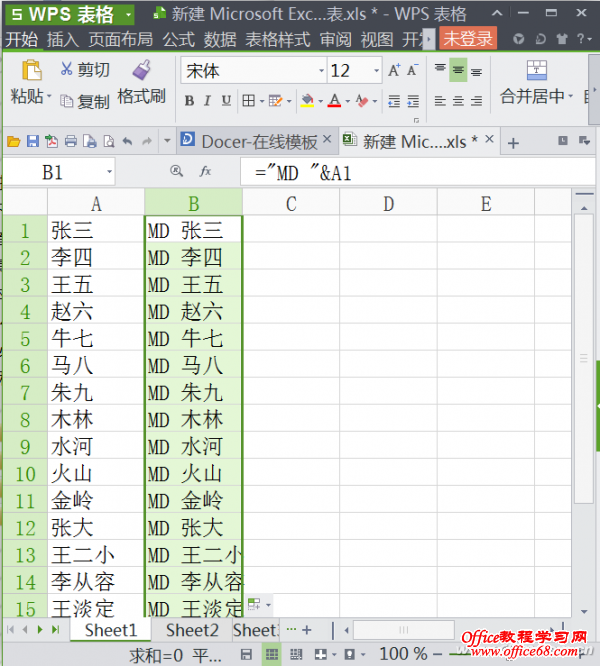Viewport: 600px width, 666px height.
Task: Apply cell borders icon
Action: [248, 101]
